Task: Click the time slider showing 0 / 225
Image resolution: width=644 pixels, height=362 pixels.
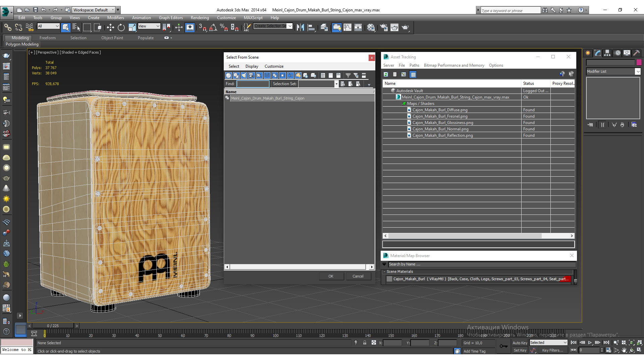Action: [x=53, y=326]
